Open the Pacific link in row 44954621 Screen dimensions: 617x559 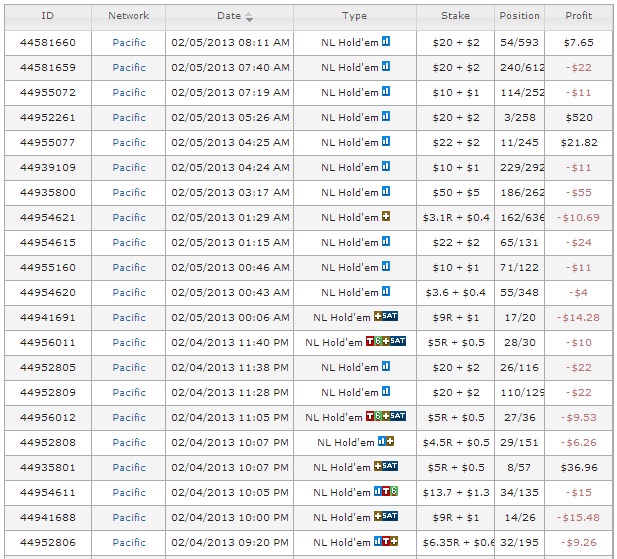click(129, 218)
